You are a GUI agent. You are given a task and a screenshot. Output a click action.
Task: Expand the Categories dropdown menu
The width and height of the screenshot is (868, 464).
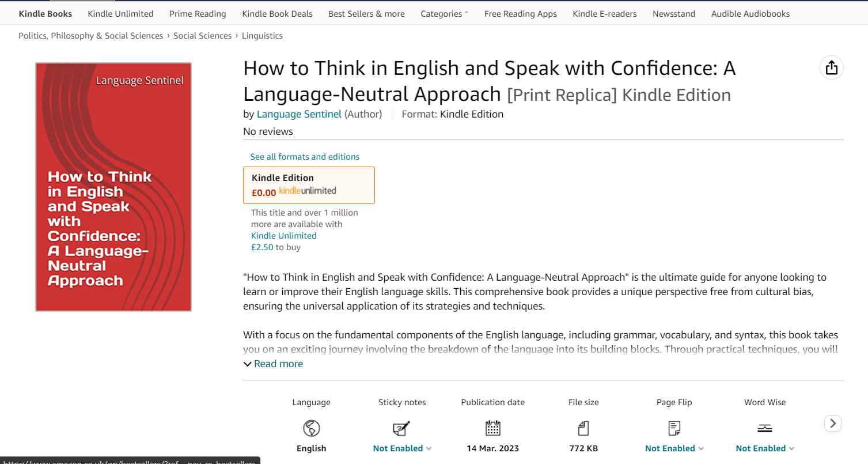click(x=444, y=14)
